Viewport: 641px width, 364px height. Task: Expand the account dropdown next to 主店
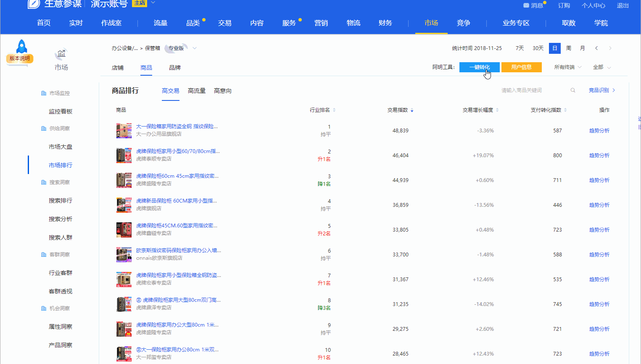tap(153, 3)
